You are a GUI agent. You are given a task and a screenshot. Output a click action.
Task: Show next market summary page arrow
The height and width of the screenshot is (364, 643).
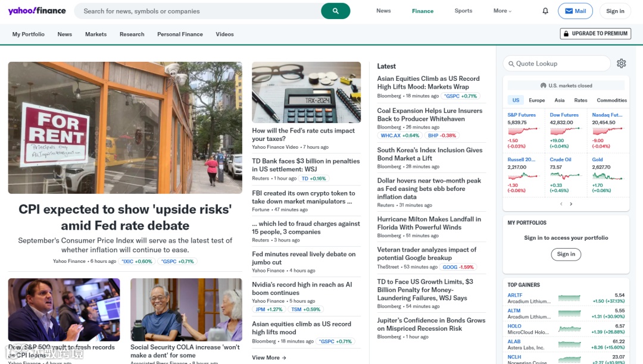571,204
